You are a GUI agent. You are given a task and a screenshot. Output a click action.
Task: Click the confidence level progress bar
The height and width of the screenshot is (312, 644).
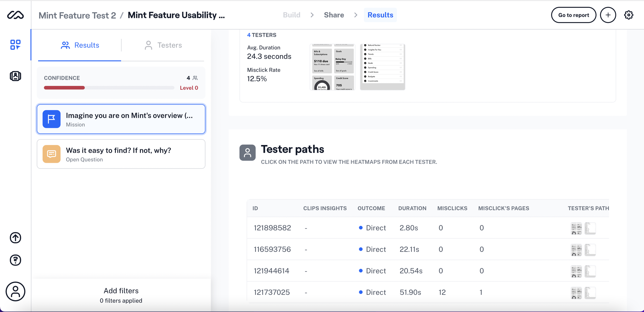[109, 88]
